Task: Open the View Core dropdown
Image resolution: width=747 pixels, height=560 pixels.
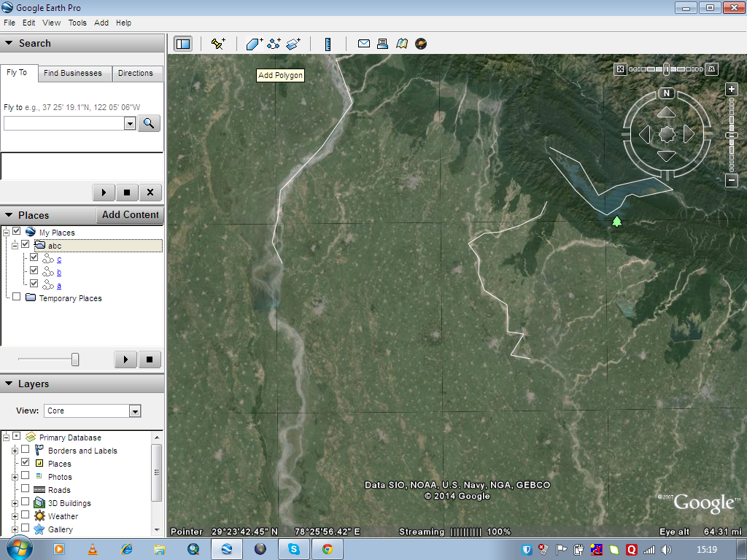Action: click(134, 411)
